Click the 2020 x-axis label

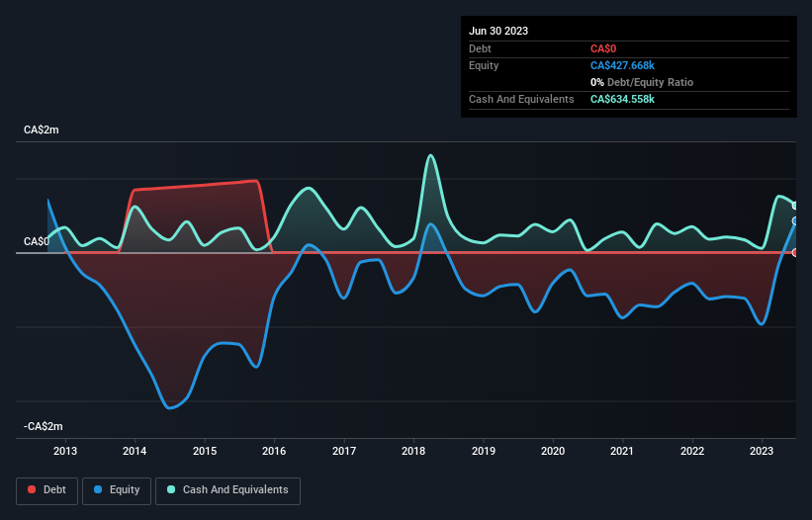tap(553, 451)
